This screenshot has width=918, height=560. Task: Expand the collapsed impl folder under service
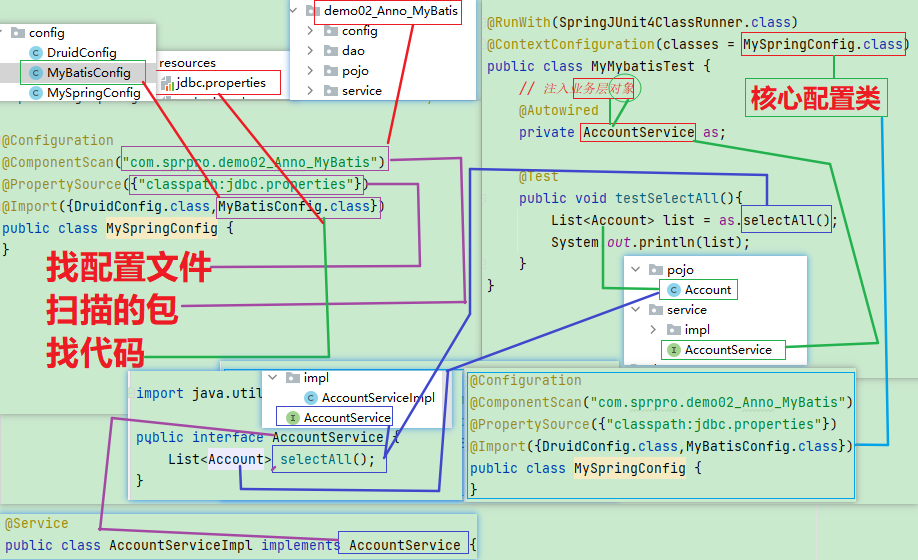pos(653,329)
